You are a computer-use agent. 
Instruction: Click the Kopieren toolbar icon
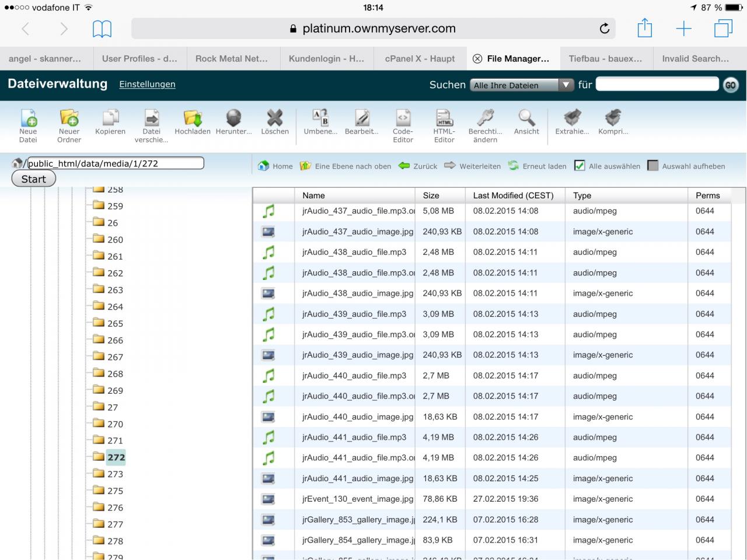tap(110, 118)
